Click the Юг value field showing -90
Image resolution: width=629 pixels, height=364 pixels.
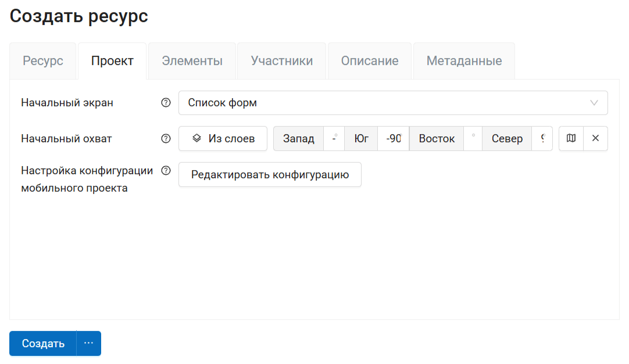click(x=394, y=139)
